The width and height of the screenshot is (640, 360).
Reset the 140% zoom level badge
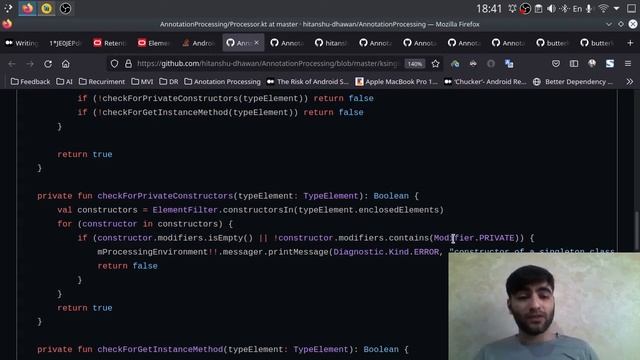pos(415,64)
